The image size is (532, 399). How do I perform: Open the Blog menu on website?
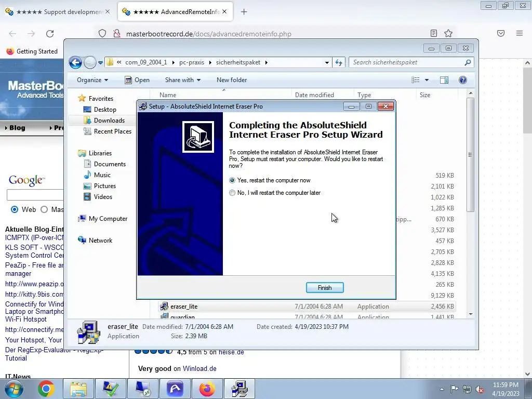tap(15, 128)
